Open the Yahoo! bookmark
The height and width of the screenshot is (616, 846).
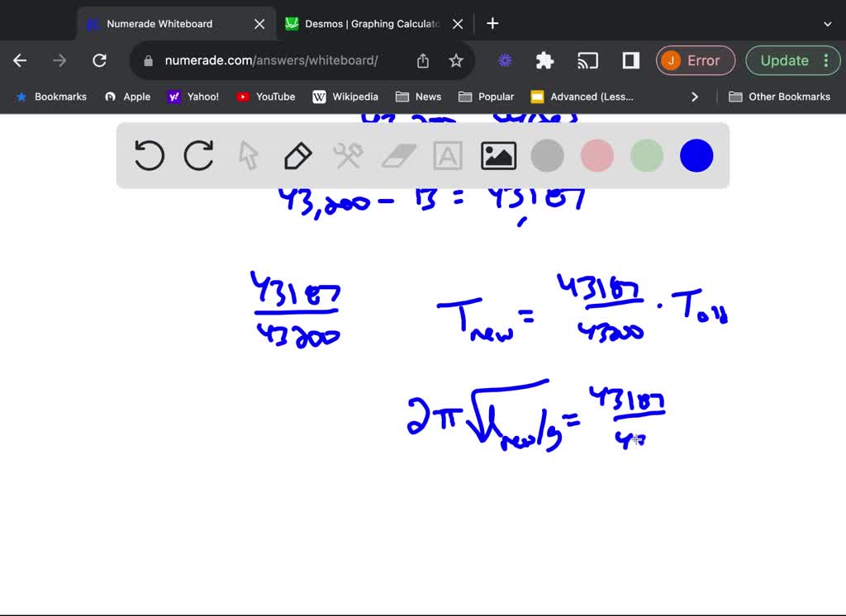click(193, 97)
